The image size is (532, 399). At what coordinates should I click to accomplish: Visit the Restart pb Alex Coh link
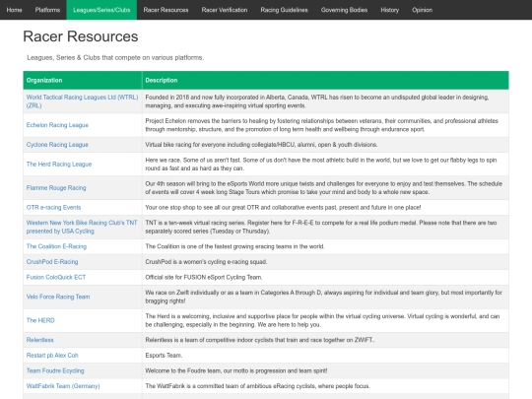point(52,356)
